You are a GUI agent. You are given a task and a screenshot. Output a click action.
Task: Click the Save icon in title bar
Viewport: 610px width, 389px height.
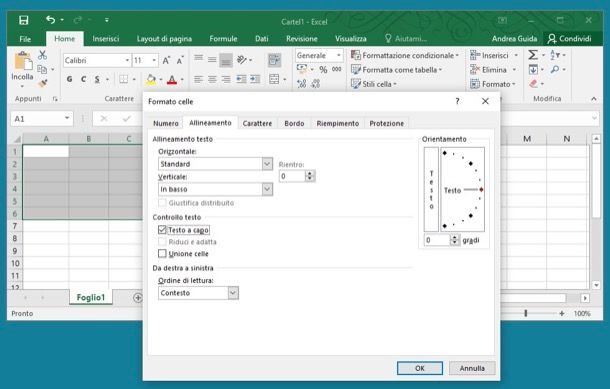tap(24, 20)
